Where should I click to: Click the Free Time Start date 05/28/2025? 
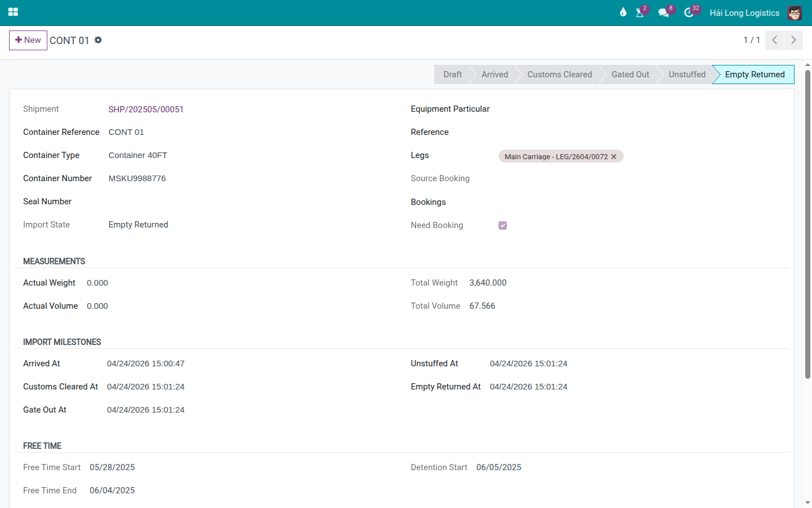coord(112,467)
